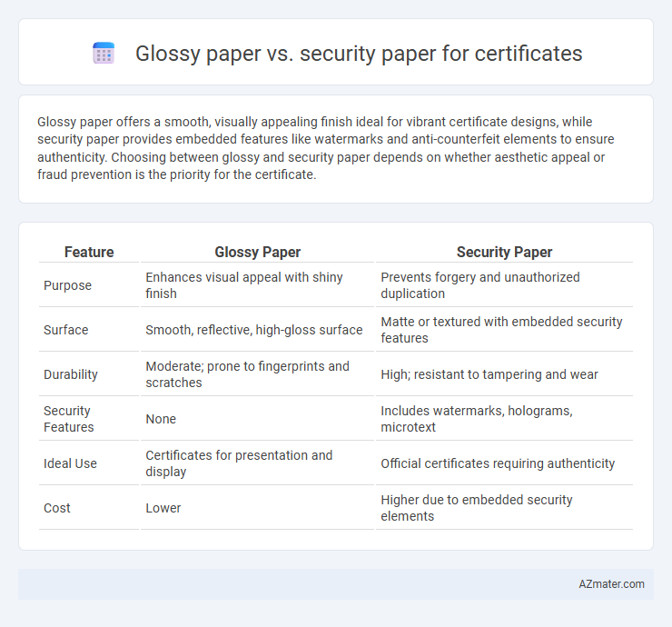
Task: Select cell 'Includes watermarks, holograms, microtext'
Action: (x=504, y=419)
